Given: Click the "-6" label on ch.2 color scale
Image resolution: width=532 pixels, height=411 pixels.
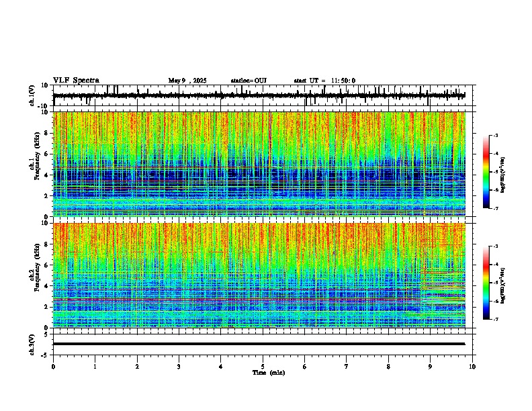Looking at the screenshot, I should click(x=496, y=301).
